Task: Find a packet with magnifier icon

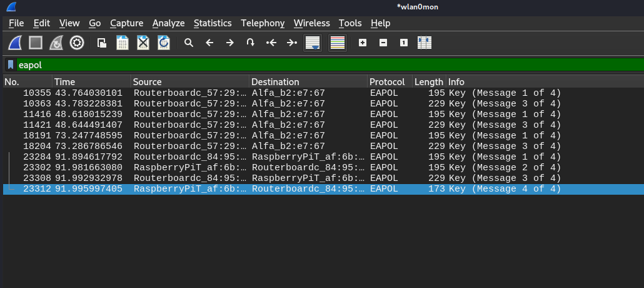Action: click(189, 43)
